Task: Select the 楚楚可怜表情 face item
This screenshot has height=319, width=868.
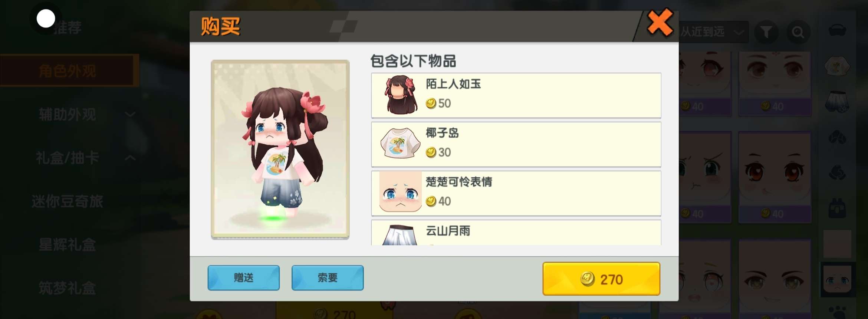Action: click(516, 193)
